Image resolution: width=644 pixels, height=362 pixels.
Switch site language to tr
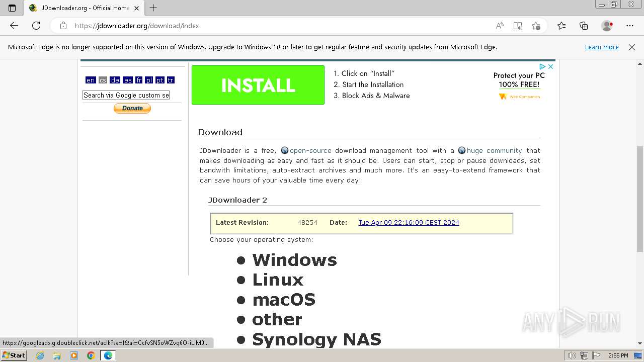[171, 80]
